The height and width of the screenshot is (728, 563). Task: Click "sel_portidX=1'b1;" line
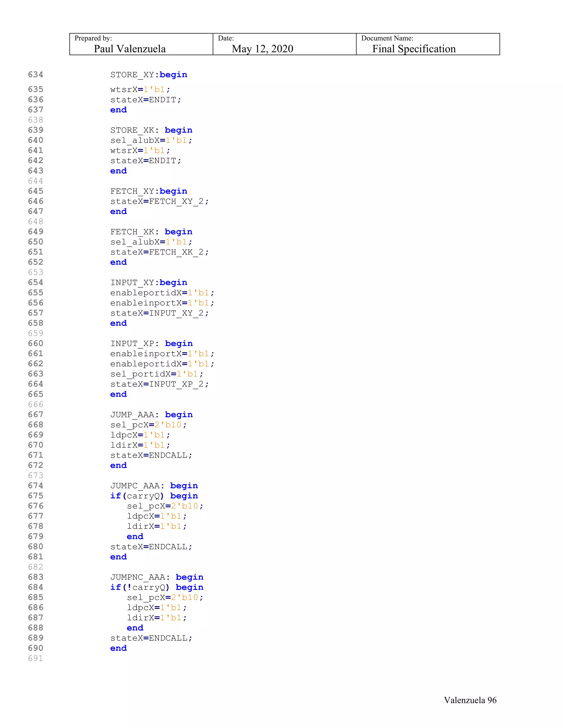point(157,374)
